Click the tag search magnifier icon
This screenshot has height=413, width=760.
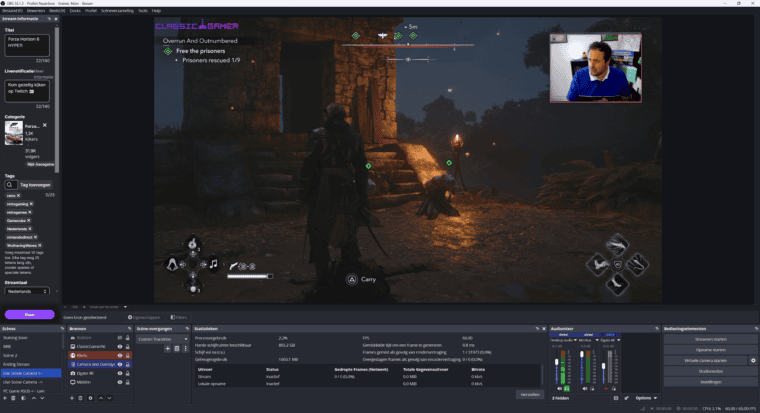click(10, 185)
